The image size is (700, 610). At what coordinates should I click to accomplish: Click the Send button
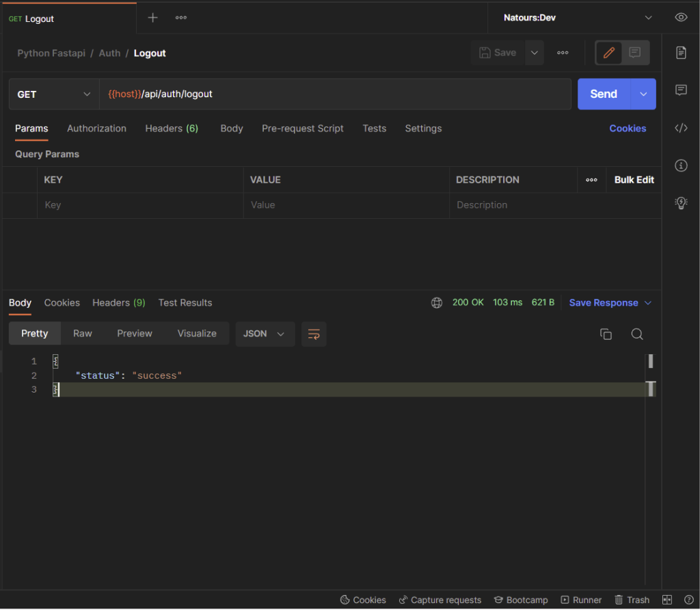pos(604,94)
